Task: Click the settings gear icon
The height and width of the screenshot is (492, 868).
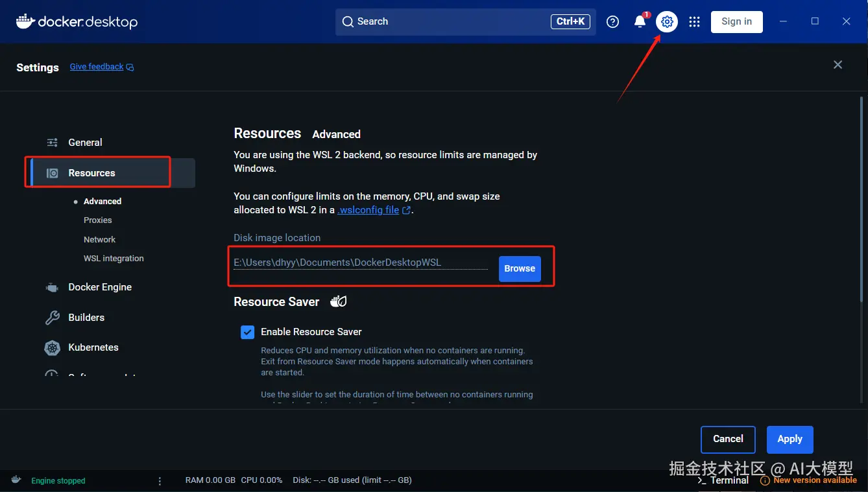Action: (x=667, y=22)
